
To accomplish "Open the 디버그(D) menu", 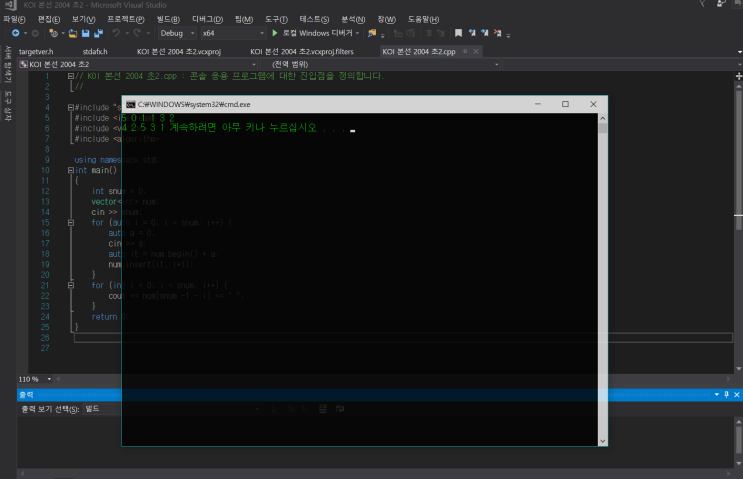I will tap(208, 19).
